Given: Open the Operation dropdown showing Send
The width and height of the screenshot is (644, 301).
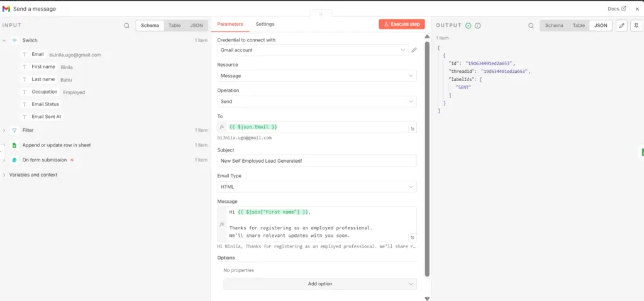Looking at the screenshot, I should (x=317, y=101).
